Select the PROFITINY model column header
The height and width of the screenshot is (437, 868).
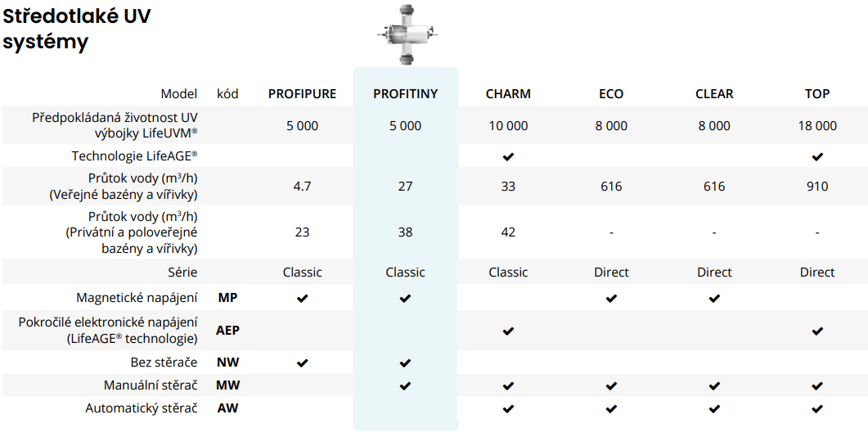pos(405,94)
